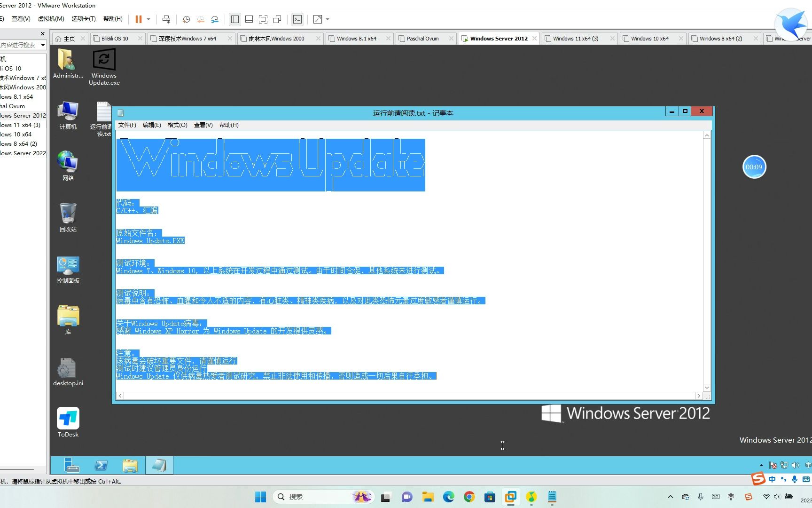Close the Windows Server 2012 tab
The width and height of the screenshot is (812, 508).
(534, 39)
